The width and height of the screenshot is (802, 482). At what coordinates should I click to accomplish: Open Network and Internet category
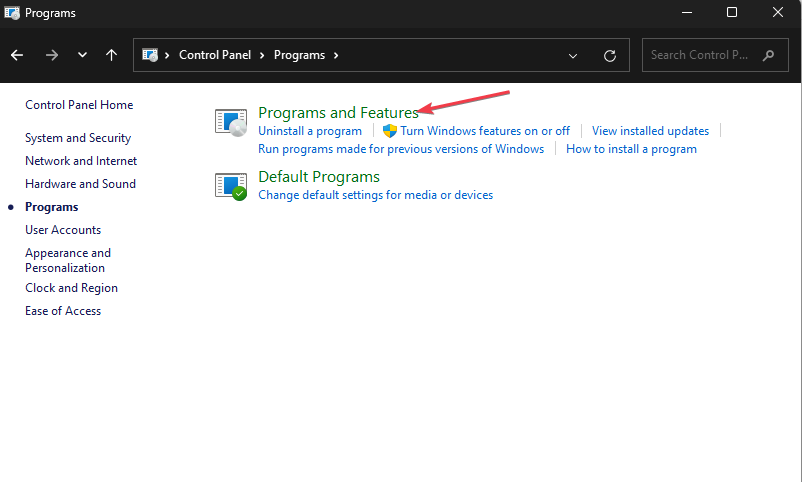pos(81,161)
